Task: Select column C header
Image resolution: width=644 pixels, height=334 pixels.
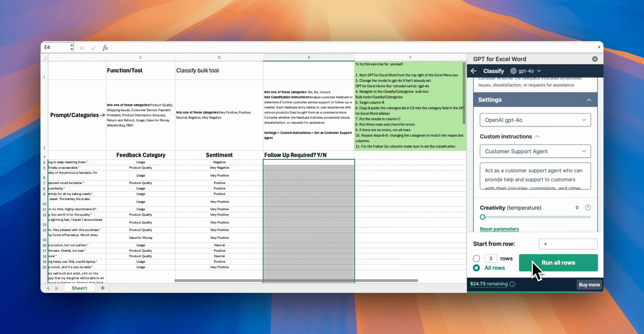Action: (141, 58)
